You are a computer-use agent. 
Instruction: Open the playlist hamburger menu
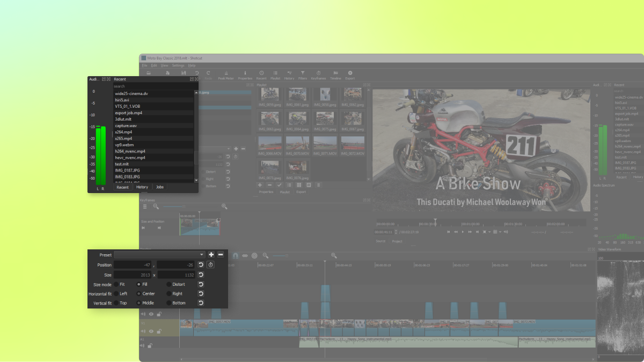coord(318,185)
